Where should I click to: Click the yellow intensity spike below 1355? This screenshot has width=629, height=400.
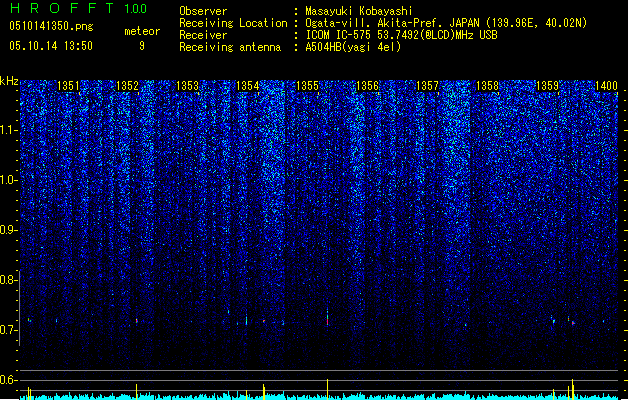coord(327,389)
